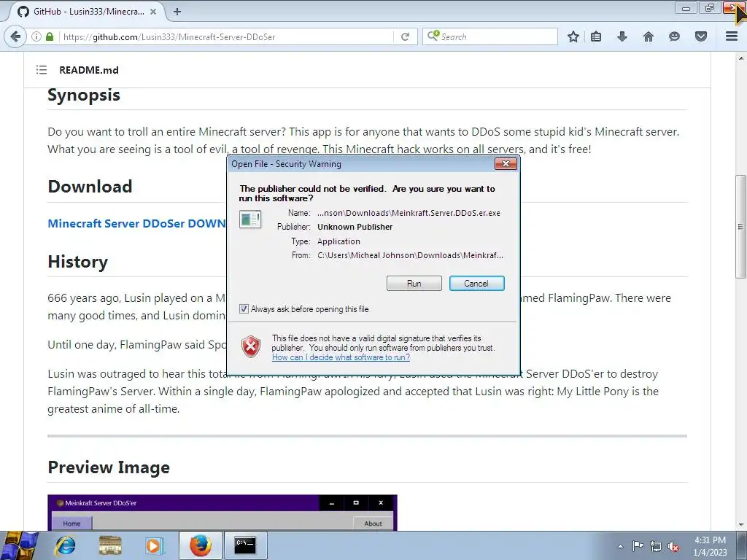Close the GitHub tab
Screen dimensions: 747x560
pyautogui.click(x=153, y=12)
